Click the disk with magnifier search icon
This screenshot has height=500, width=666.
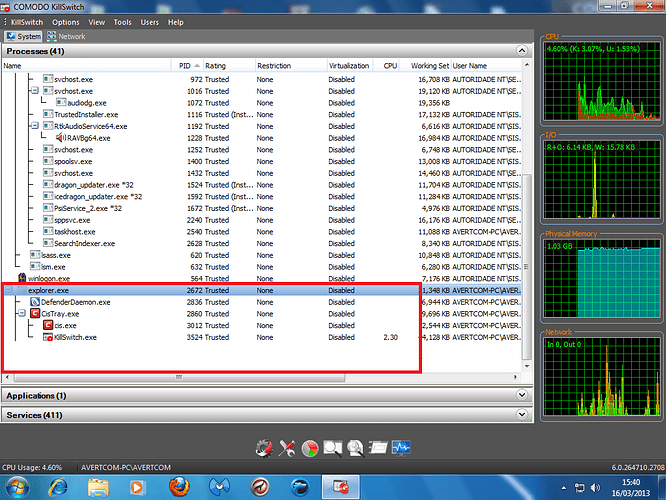pyautogui.click(x=355, y=448)
